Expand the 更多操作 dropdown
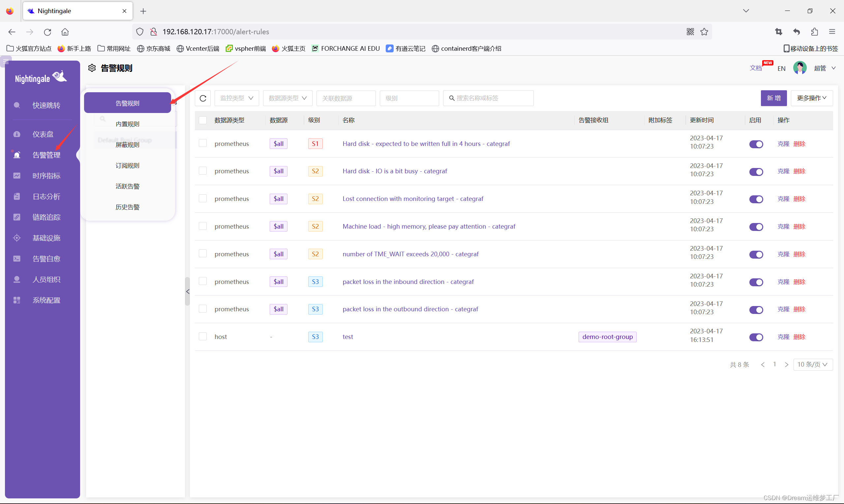Viewport: 844px width, 504px height. [x=811, y=98]
